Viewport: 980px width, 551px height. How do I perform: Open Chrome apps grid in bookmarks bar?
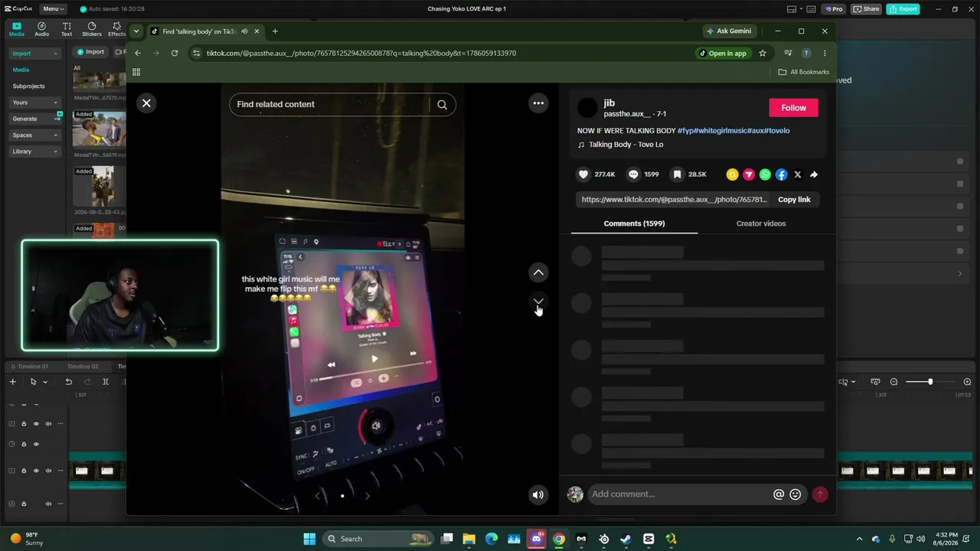[136, 72]
